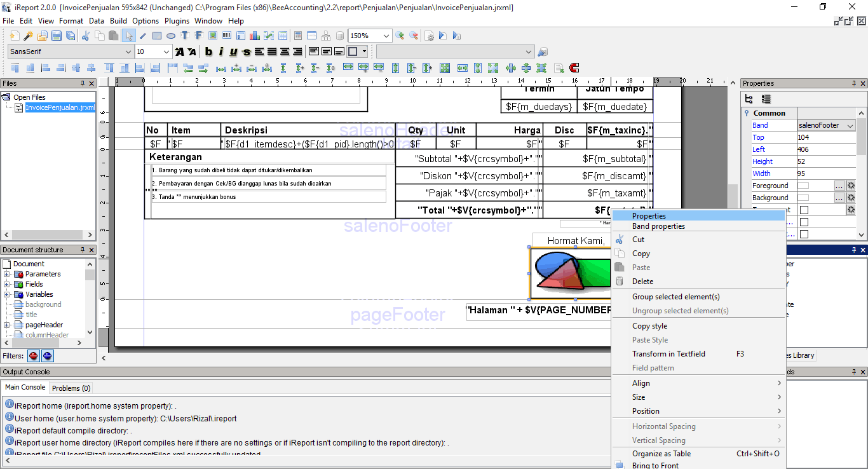Expand the Parameters tree node
This screenshot has width=868, height=469.
(7, 275)
